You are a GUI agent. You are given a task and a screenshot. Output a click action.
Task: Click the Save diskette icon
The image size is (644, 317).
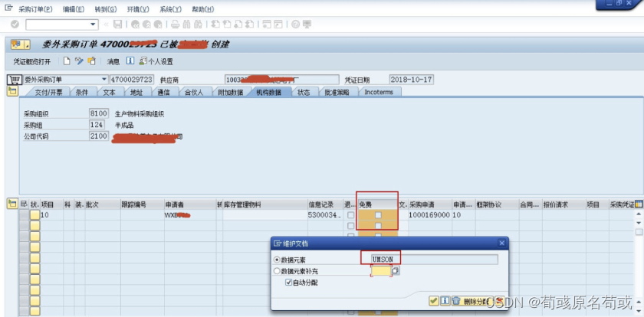point(118,25)
